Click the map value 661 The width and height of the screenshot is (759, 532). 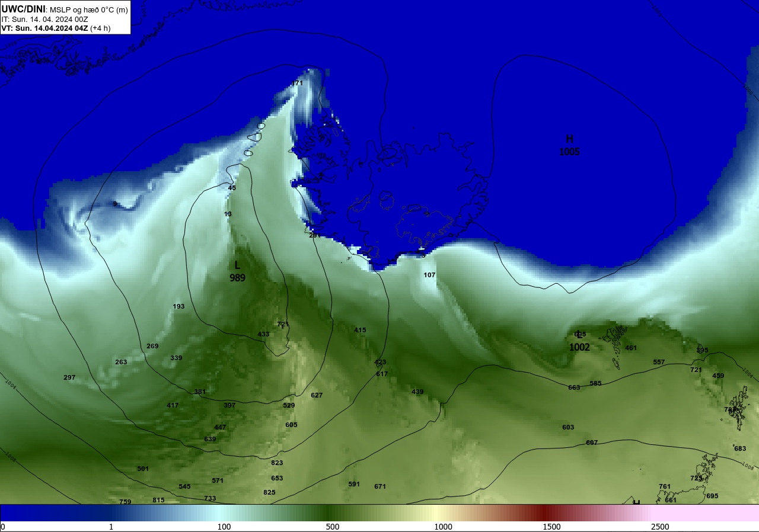(671, 500)
